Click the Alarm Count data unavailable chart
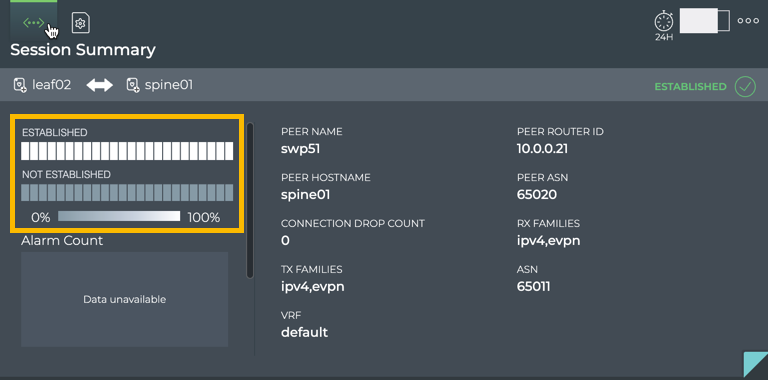 [124, 299]
